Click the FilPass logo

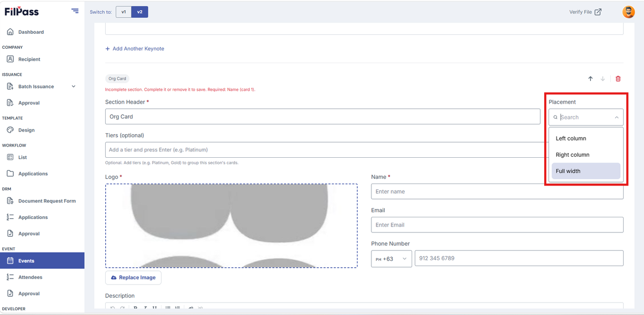(x=21, y=11)
